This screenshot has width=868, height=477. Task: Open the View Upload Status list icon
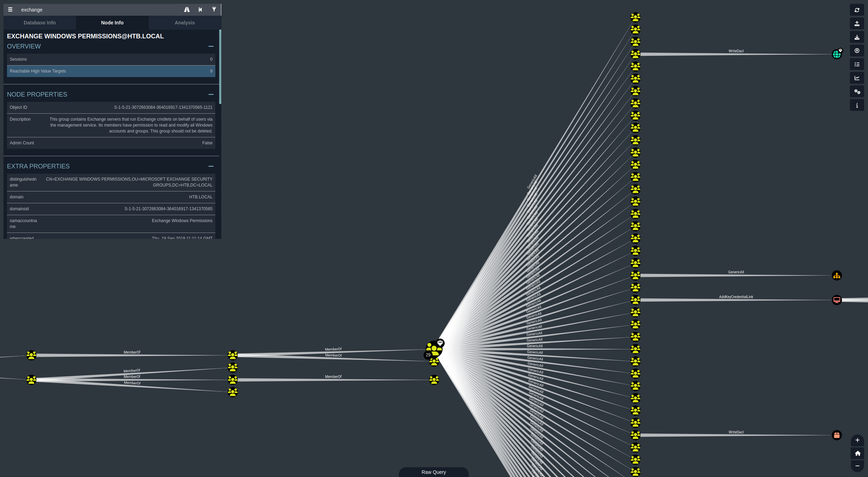[857, 65]
